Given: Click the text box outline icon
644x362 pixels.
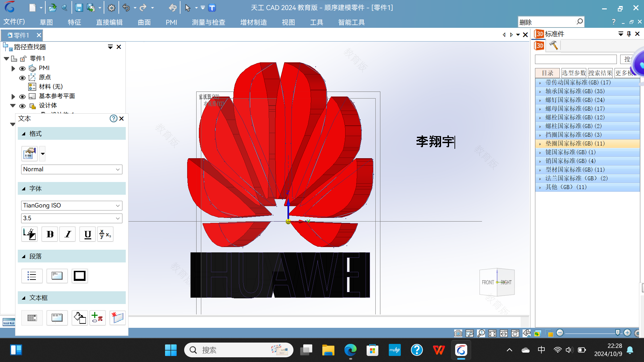Looking at the screenshot, I should pos(57,317).
